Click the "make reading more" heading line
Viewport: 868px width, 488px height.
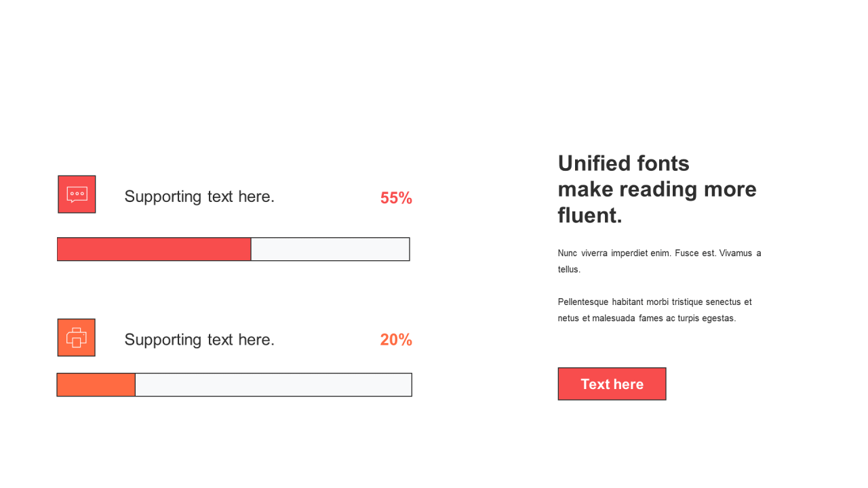click(656, 189)
